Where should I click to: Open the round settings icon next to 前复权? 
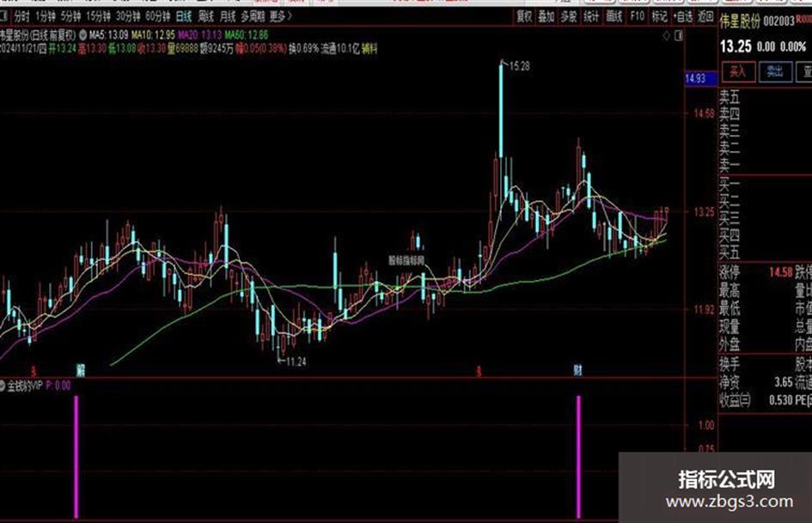click(82, 35)
